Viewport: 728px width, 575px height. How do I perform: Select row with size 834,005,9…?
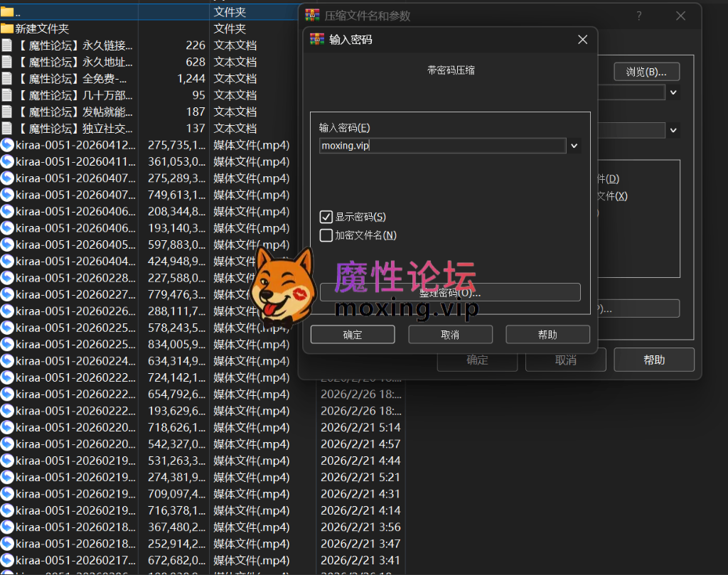pos(149,344)
